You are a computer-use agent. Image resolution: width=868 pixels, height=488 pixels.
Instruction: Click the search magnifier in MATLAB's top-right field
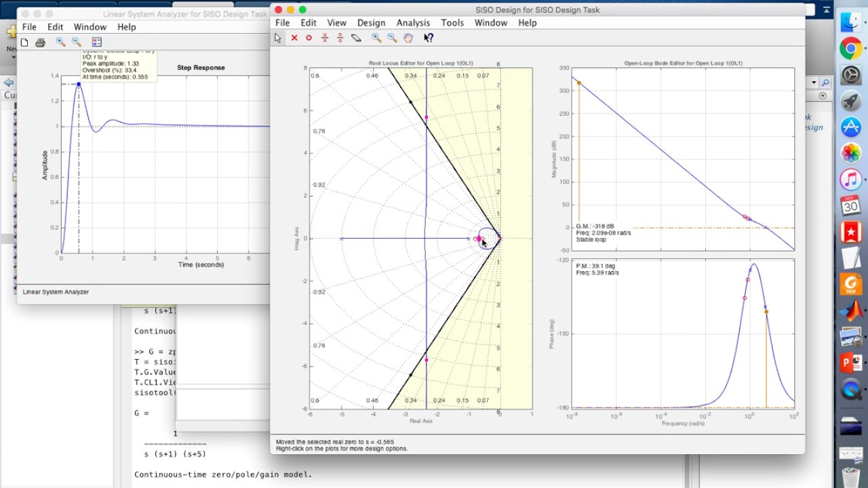825,83
